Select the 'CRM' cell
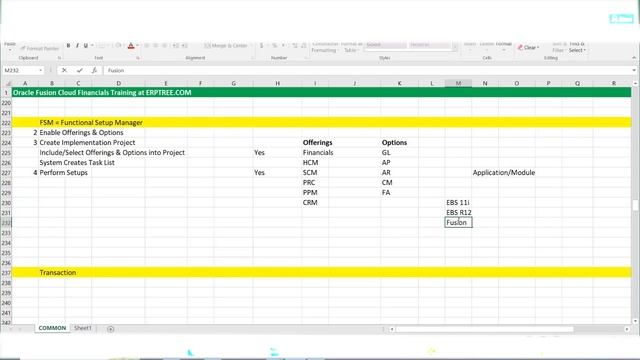The image size is (640, 360). (310, 202)
